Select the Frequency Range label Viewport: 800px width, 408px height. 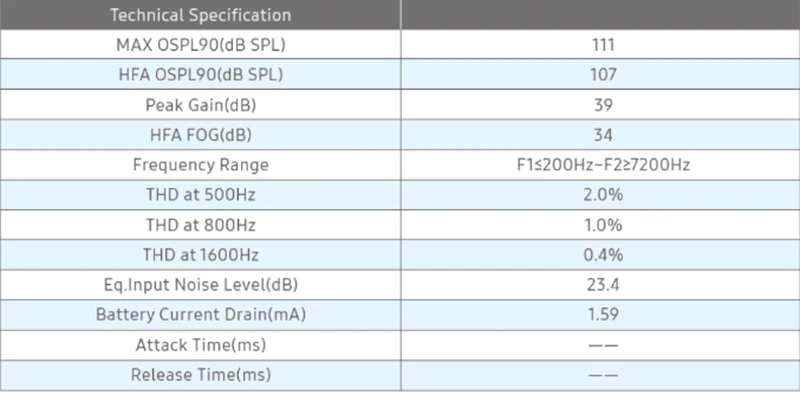coord(200,165)
